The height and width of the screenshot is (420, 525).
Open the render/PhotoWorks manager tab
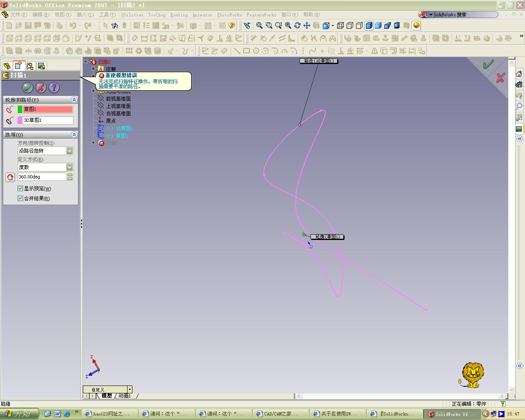41,66
